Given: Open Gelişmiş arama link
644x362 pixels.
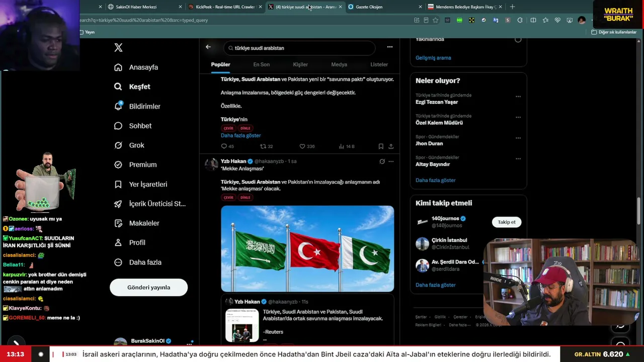Looking at the screenshot, I should point(433,58).
